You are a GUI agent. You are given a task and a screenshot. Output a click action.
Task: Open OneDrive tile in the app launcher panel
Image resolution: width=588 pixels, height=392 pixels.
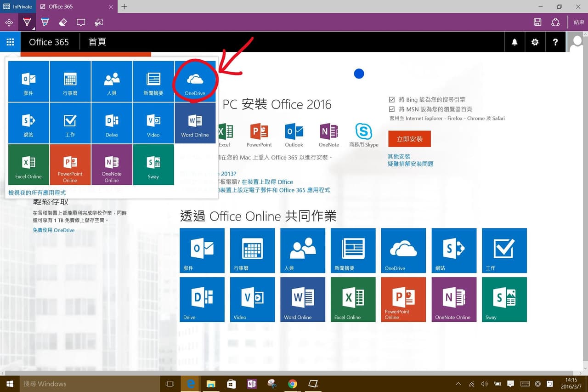click(x=195, y=81)
